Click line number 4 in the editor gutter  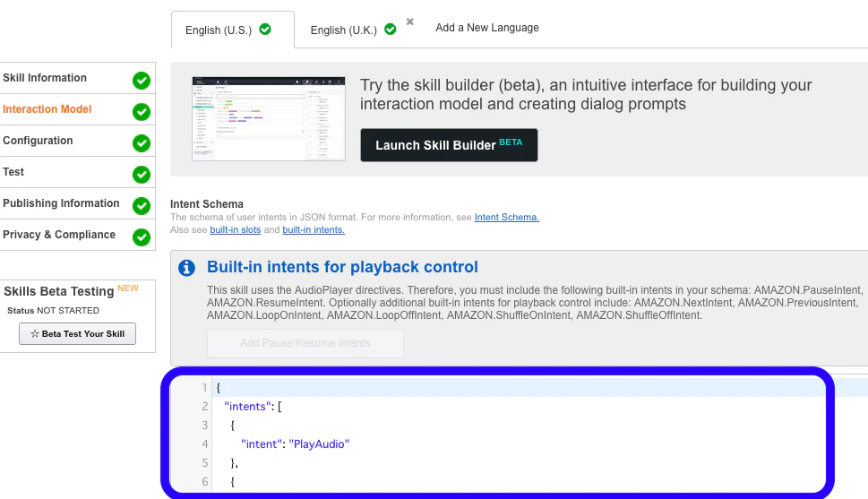pos(205,444)
